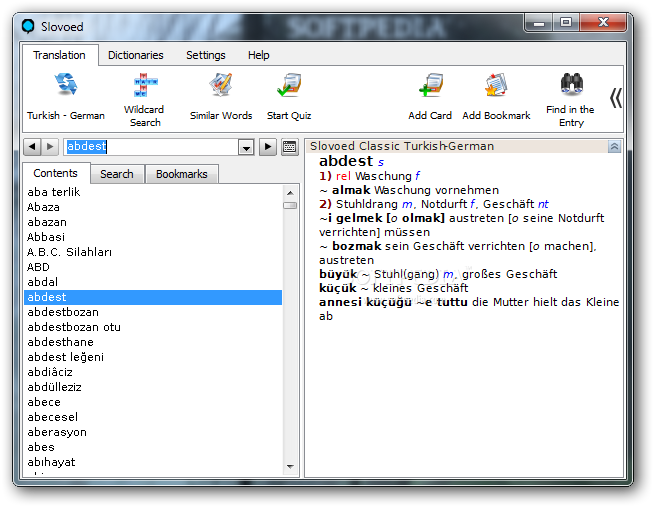654x507 pixels.
Task: Click the translate go arrow button
Action: (268, 147)
